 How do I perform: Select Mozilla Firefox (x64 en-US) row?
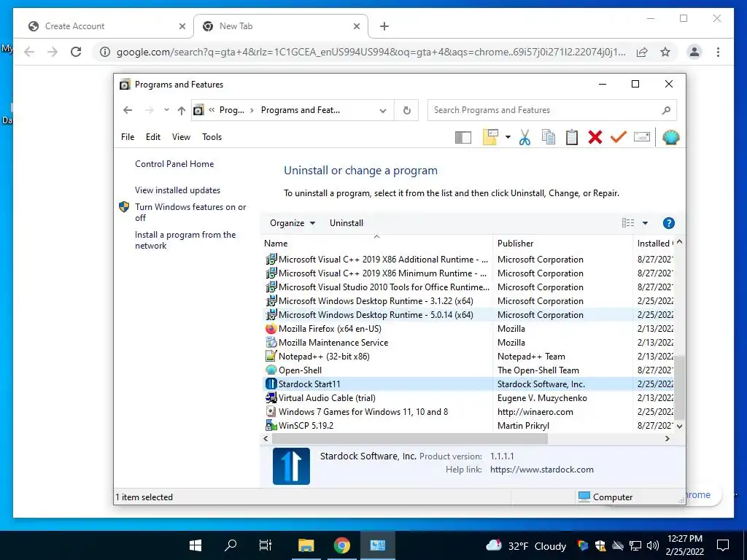469,329
